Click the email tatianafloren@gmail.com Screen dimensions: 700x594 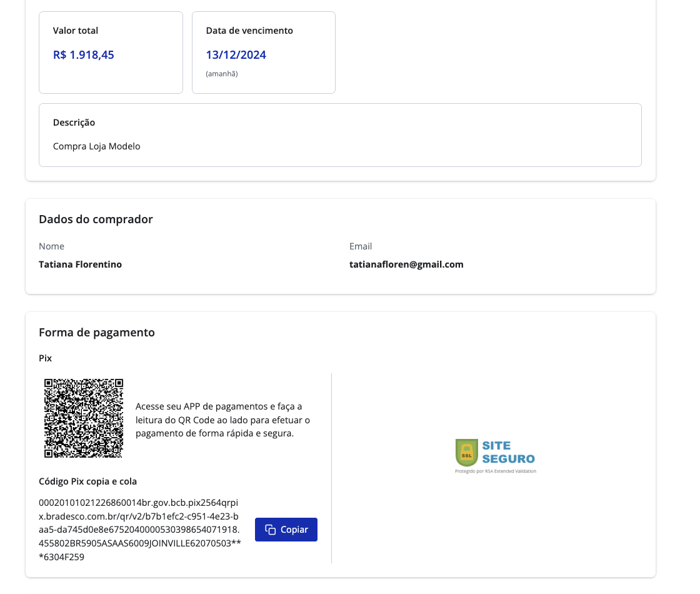[406, 264]
